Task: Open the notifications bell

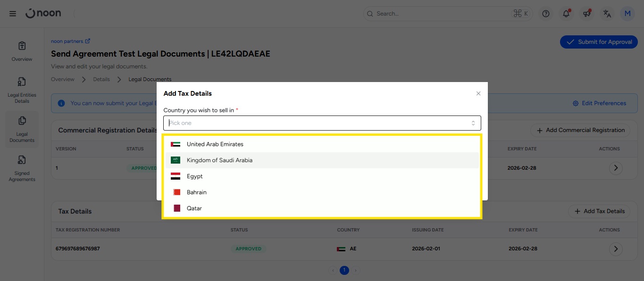Action: 566,14
